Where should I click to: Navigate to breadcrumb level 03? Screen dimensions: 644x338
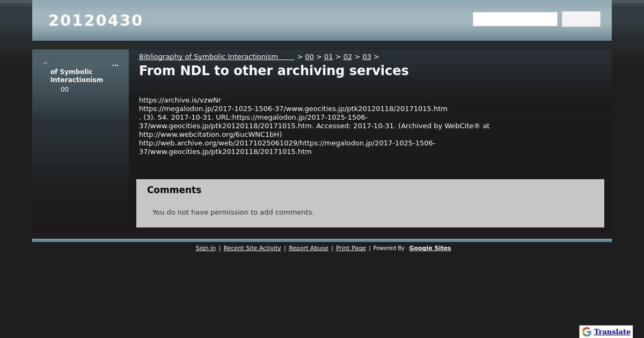click(367, 56)
